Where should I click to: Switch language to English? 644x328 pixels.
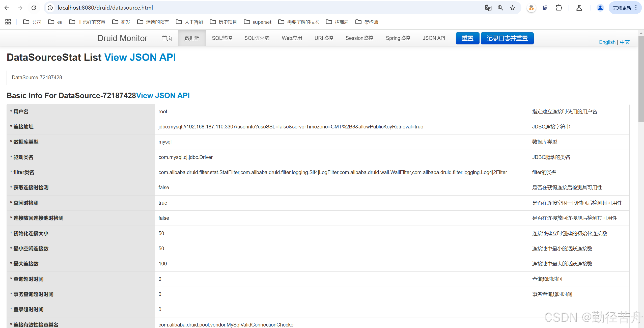point(607,42)
